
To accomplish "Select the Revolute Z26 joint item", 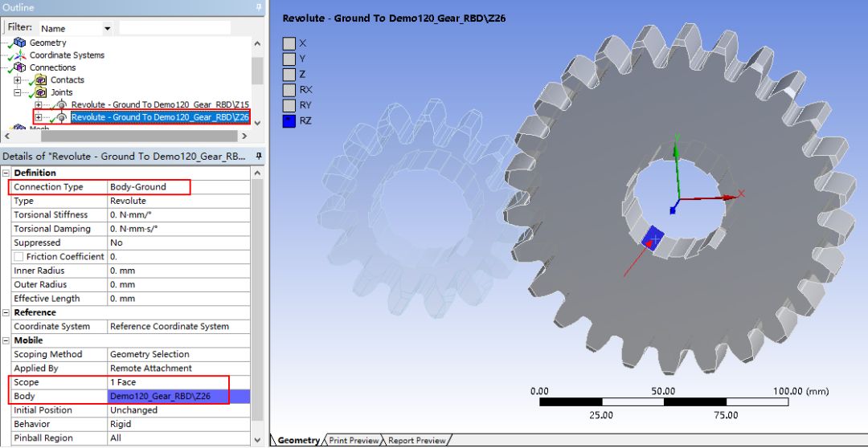I will (x=160, y=117).
